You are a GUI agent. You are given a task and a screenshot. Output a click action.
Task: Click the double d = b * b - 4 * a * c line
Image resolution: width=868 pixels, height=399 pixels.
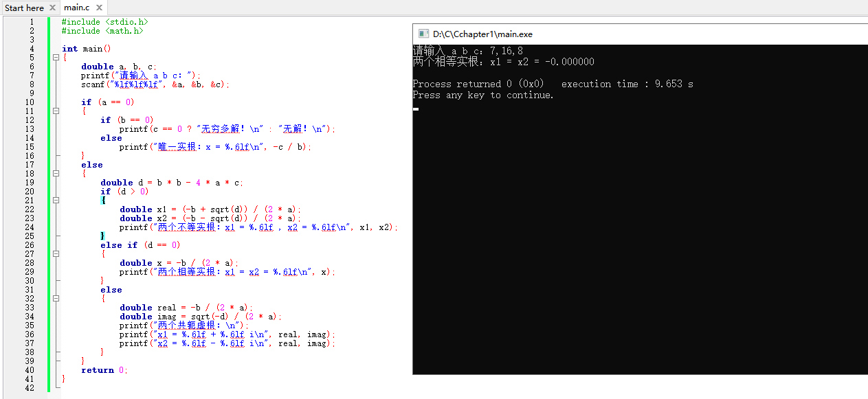pyautogui.click(x=172, y=183)
